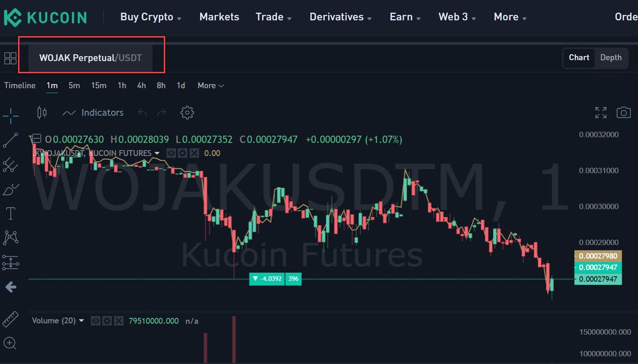Switch to the Chart view tab

click(x=579, y=58)
